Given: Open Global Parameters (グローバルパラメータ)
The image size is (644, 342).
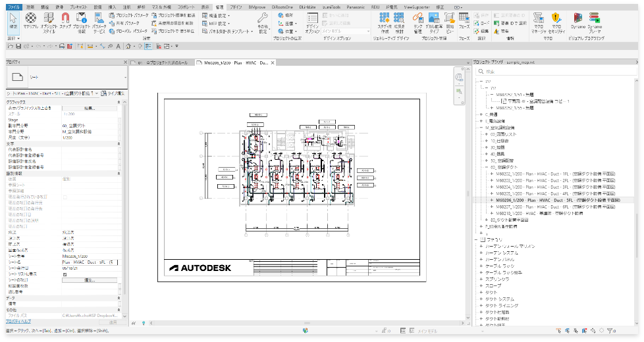Looking at the screenshot, I should [128, 31].
